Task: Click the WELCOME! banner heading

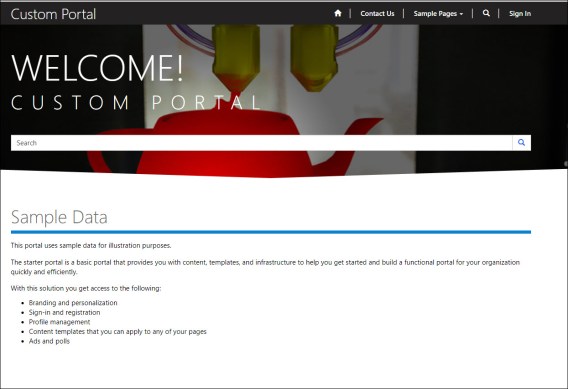Action: point(97,68)
